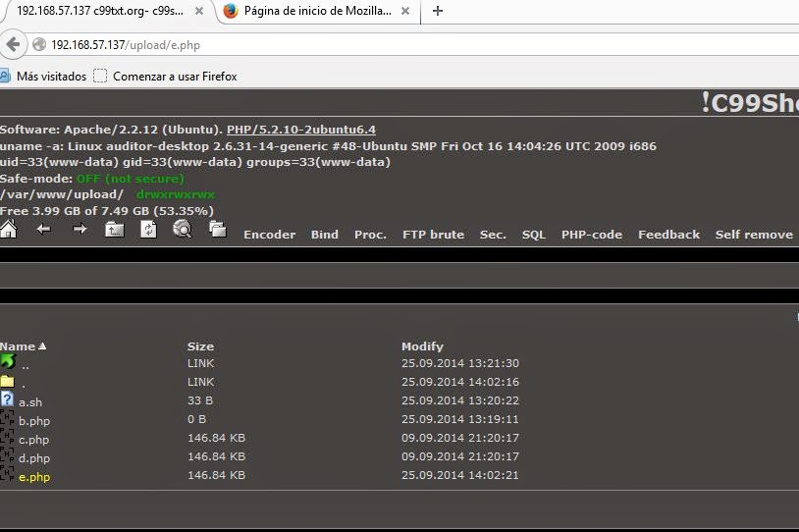Click the globe site identity icon in the address bar
Viewport: 799px width, 532px height.
39,45
